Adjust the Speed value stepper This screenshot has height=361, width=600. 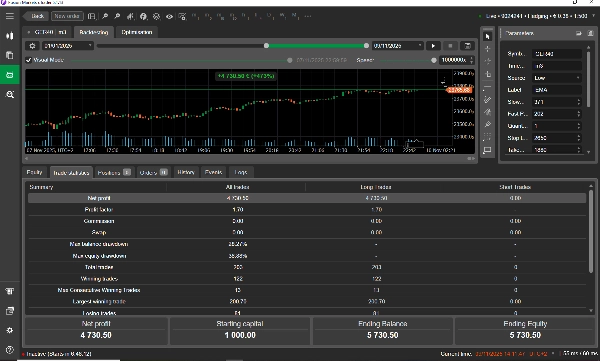pyautogui.click(x=471, y=60)
